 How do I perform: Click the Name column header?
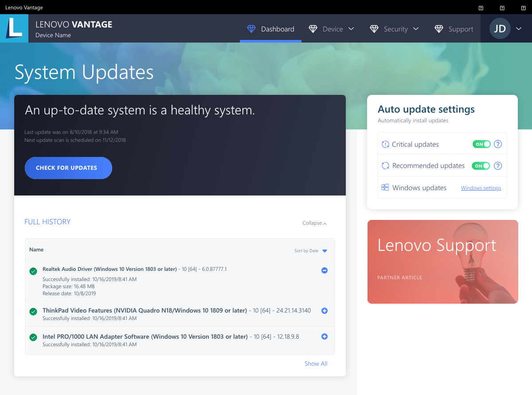tap(36, 250)
